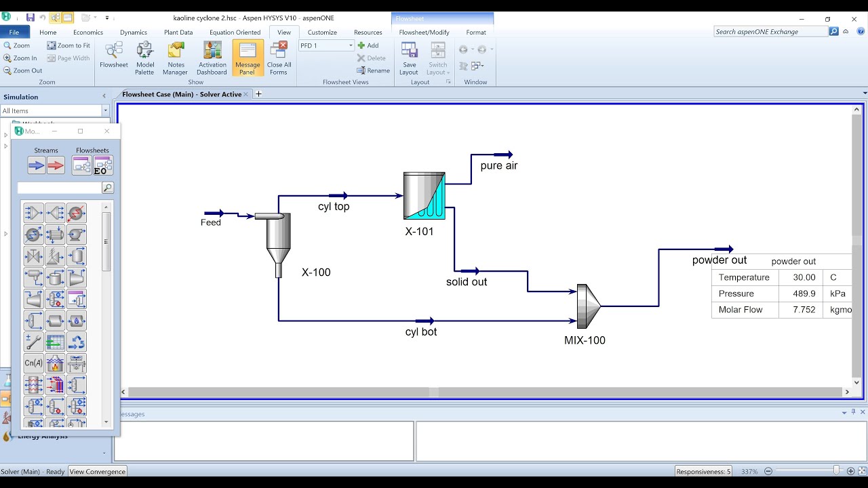Select the fired heater icon in palette

(x=55, y=363)
